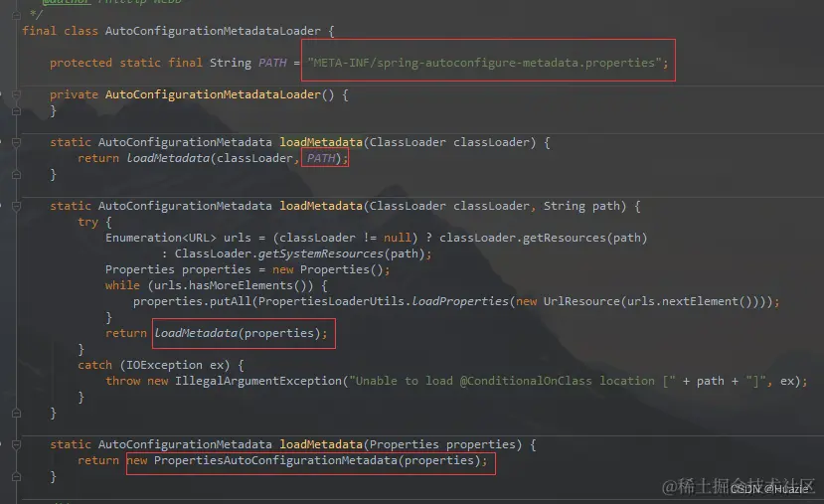Screen dimensions: 824x504
Task: Click Enumeration<URL> type
Action: [x=161, y=238]
